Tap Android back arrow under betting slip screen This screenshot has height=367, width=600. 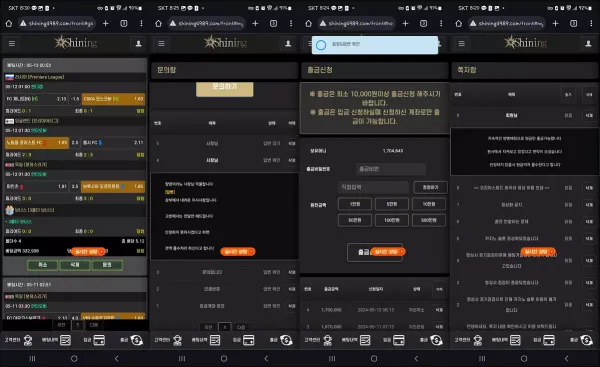[x=116, y=359]
